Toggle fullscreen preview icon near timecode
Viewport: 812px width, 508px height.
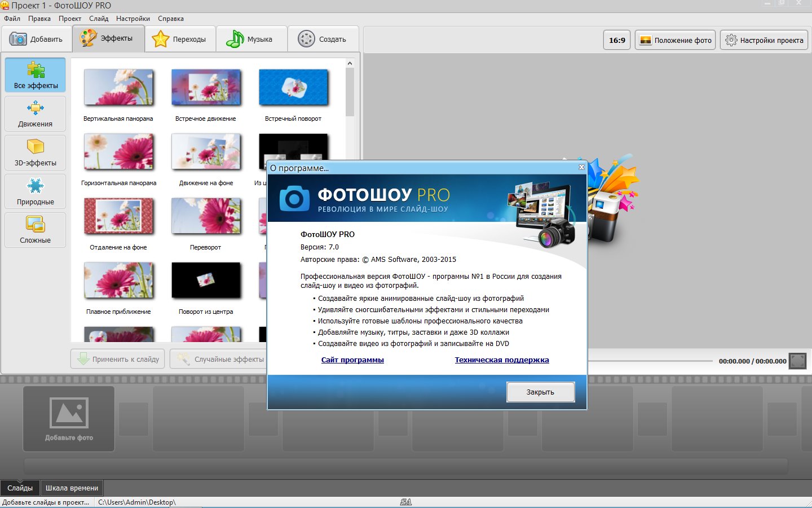pos(797,361)
